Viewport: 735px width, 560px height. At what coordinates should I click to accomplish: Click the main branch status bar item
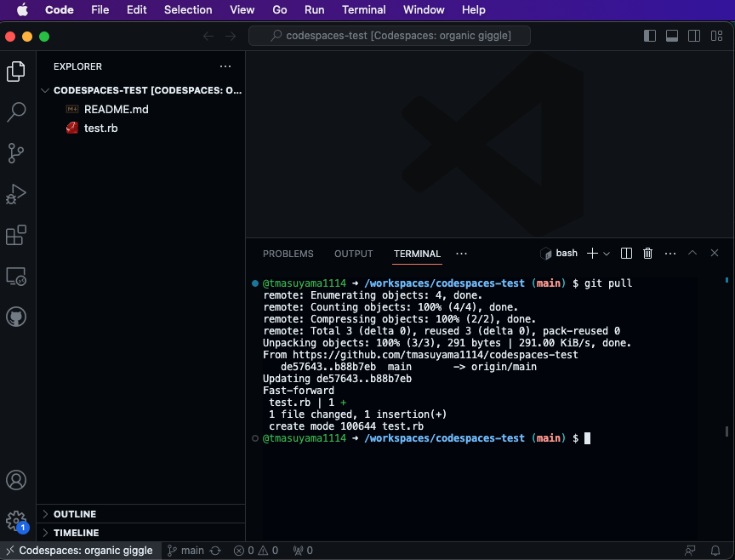(x=185, y=551)
